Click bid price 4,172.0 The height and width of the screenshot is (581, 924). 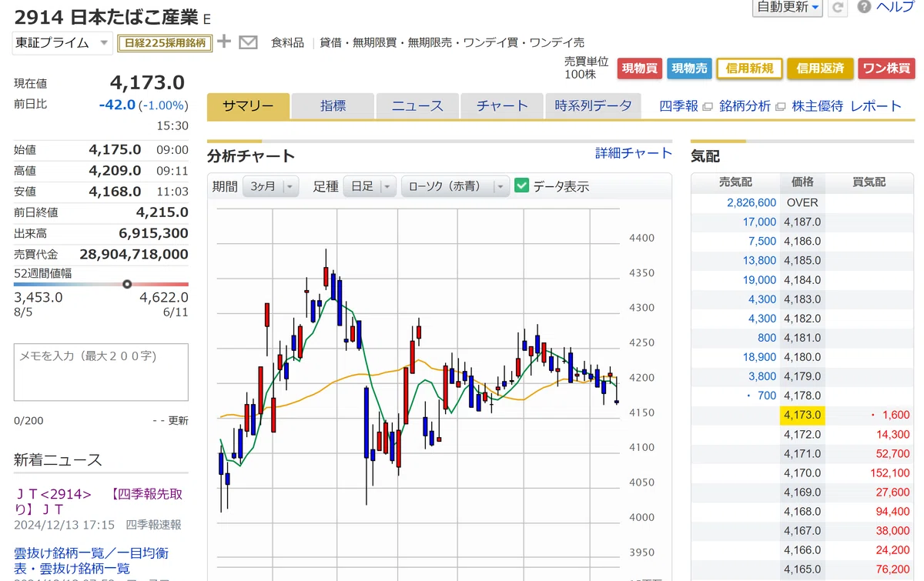[x=802, y=434]
